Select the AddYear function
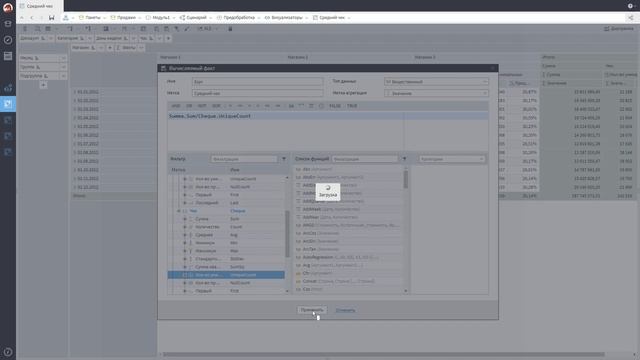The height and width of the screenshot is (360, 640). (349, 217)
